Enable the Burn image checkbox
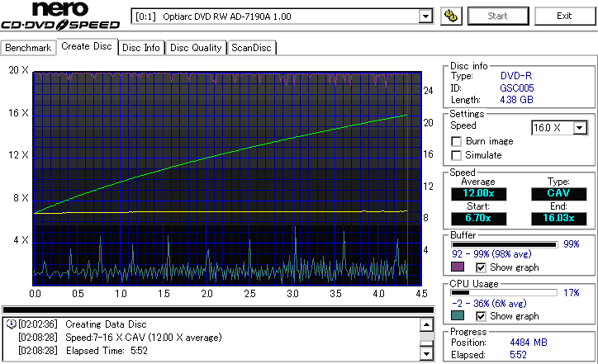This screenshot has width=598, height=364. pyautogui.click(x=456, y=141)
